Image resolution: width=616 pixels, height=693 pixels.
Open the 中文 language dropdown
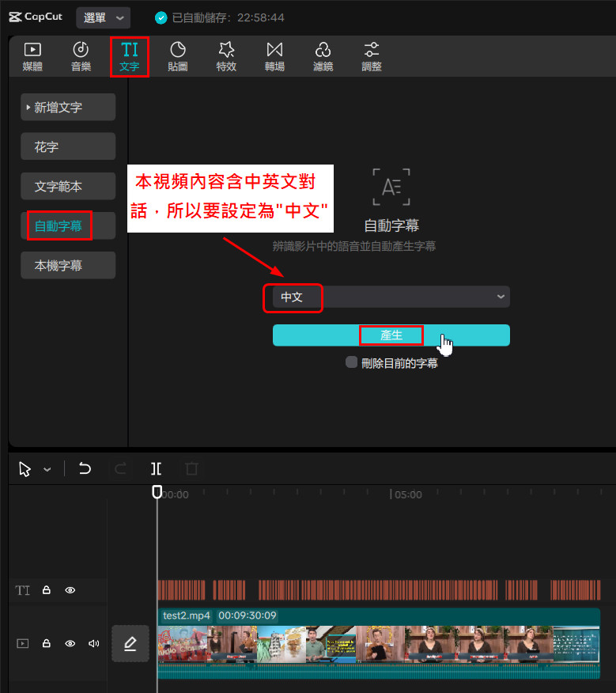(391, 297)
